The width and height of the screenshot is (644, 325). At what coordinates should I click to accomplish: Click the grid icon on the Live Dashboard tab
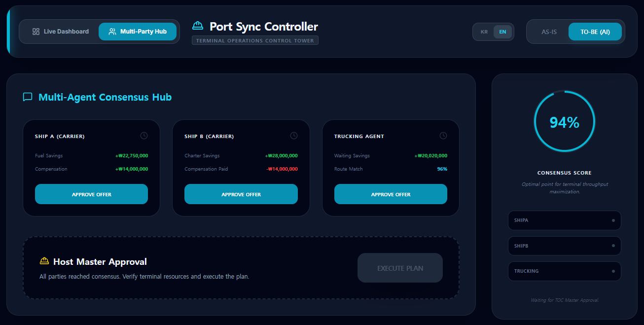[36, 31]
